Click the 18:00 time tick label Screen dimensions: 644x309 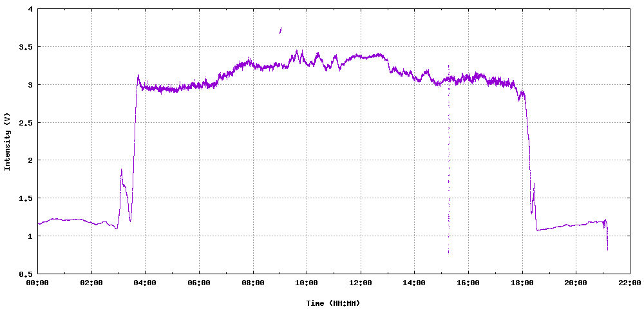tap(522, 283)
